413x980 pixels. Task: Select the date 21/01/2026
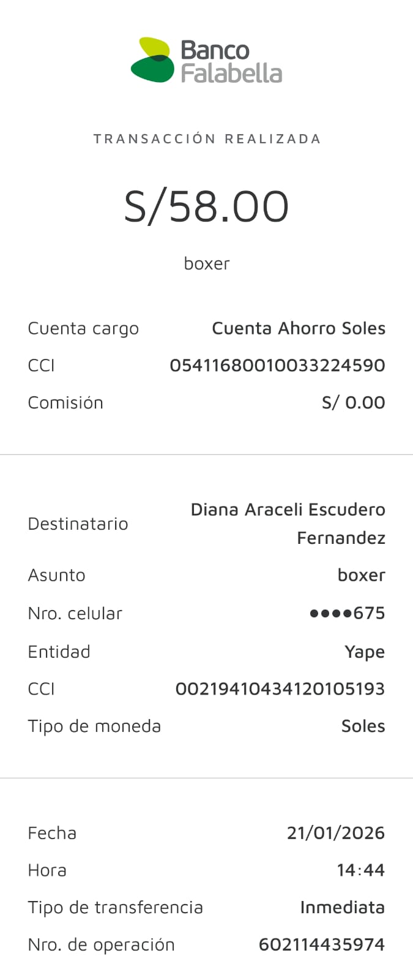[x=335, y=833]
